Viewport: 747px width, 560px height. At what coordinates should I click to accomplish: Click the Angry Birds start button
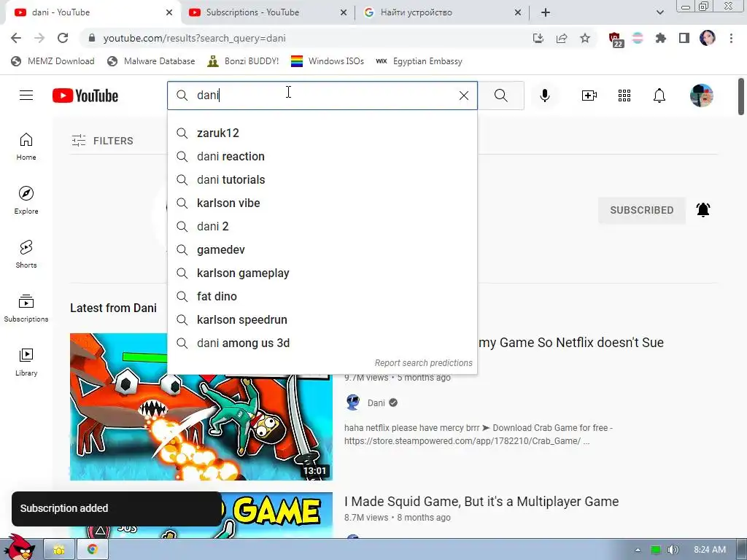(19, 548)
